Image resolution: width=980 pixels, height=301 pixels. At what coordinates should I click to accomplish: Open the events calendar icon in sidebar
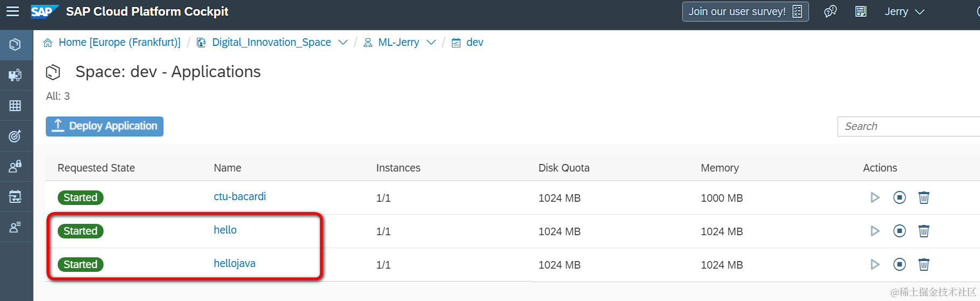click(15, 196)
